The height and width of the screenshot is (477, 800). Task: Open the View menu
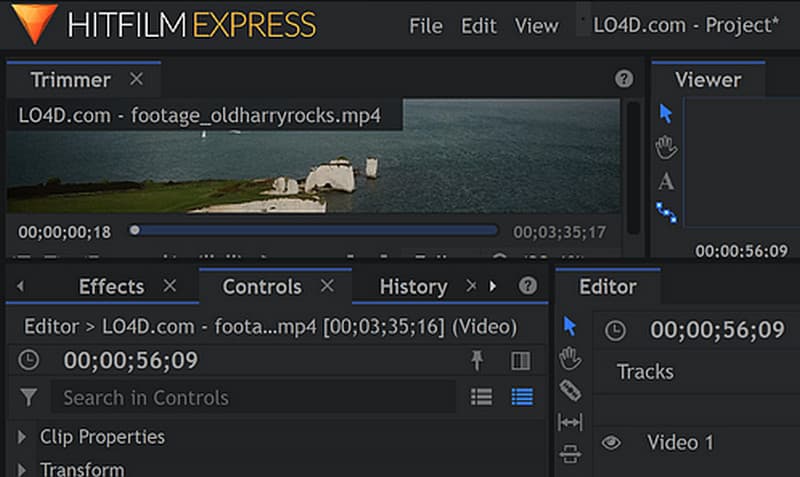(536, 26)
